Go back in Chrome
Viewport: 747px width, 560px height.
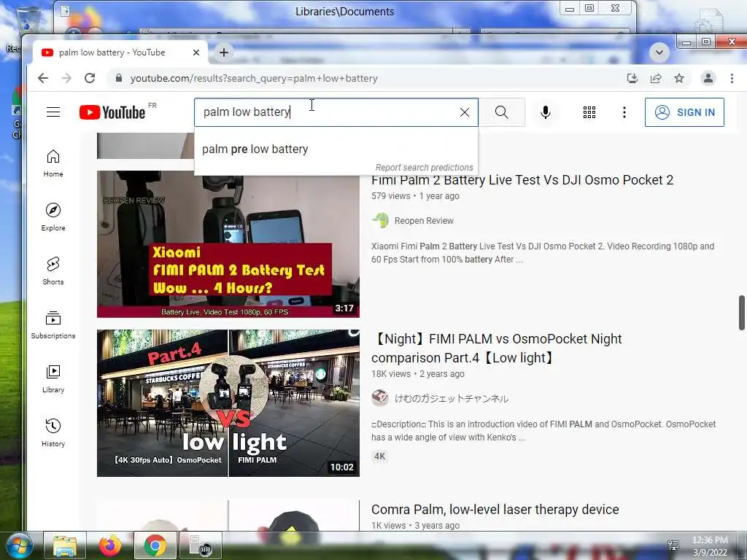(x=43, y=78)
